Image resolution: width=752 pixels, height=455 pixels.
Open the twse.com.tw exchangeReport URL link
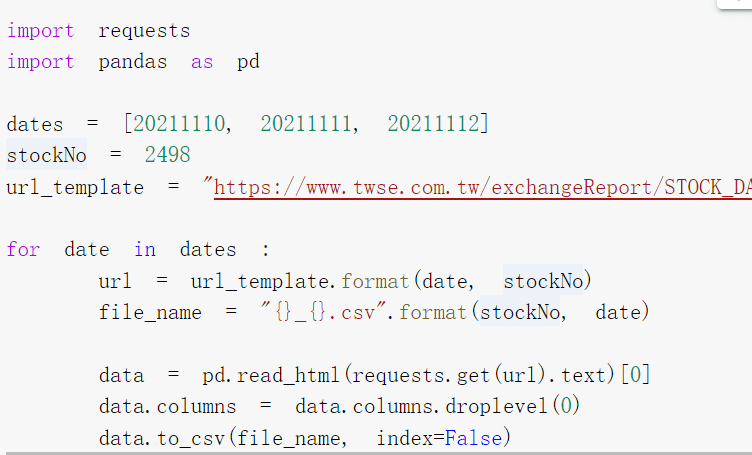coord(482,187)
